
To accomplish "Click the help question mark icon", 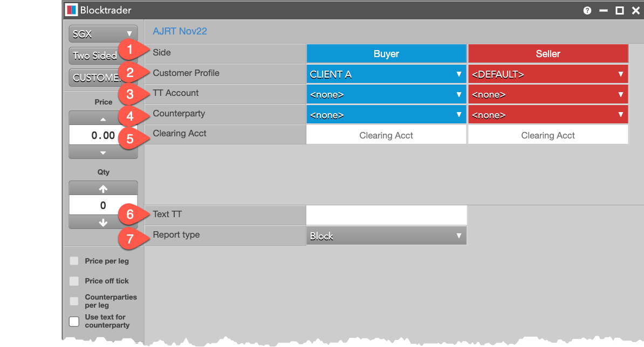I will tap(587, 10).
